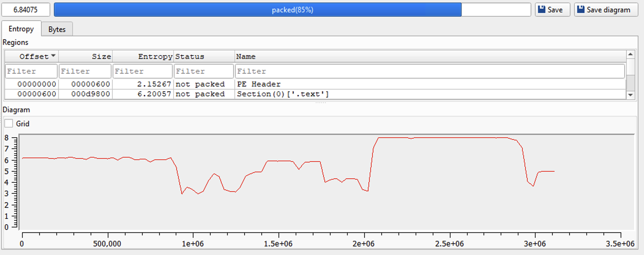Click the Size column header
The image size is (644, 255).
click(85, 57)
